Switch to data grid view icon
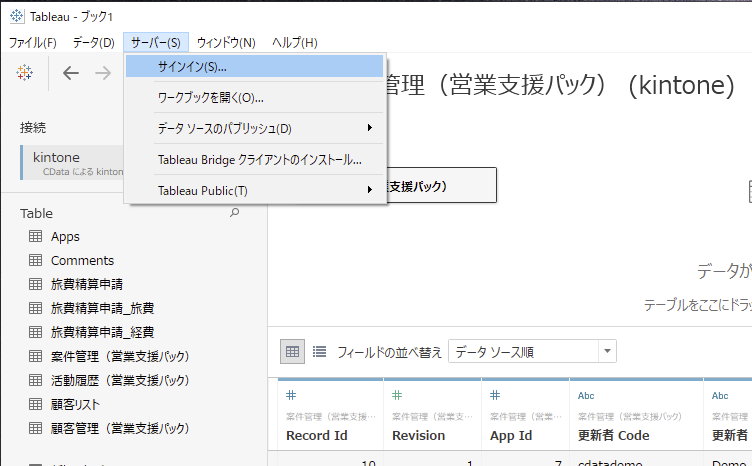Viewport: 752px width, 466px height. point(292,352)
